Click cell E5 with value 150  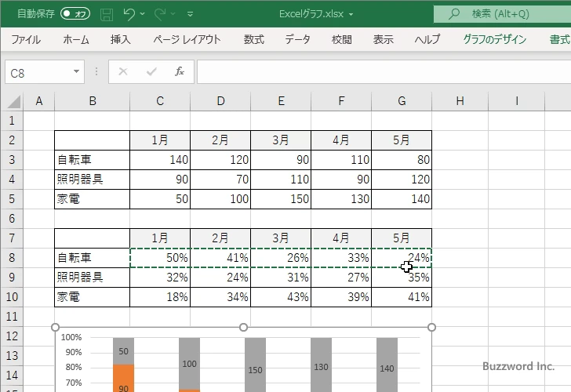tap(281, 199)
